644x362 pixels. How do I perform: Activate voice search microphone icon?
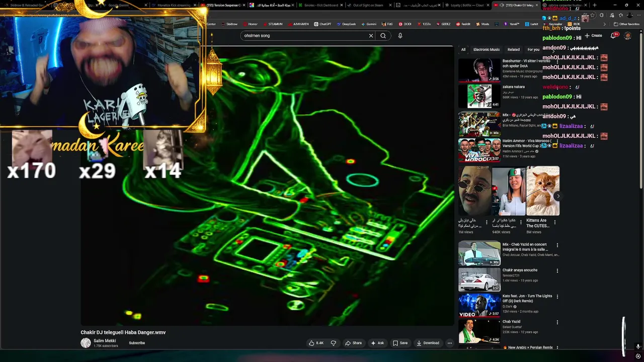(400, 36)
